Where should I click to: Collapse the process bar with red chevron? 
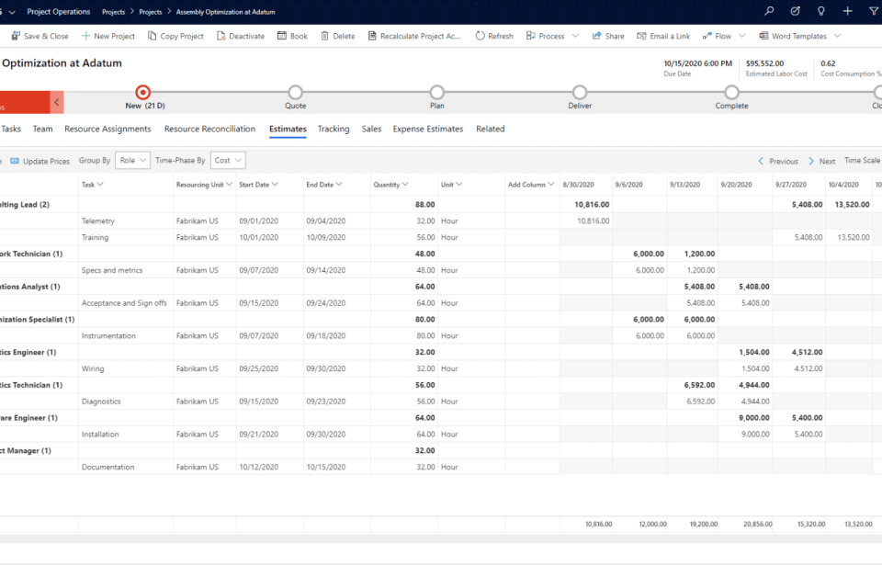pos(57,102)
